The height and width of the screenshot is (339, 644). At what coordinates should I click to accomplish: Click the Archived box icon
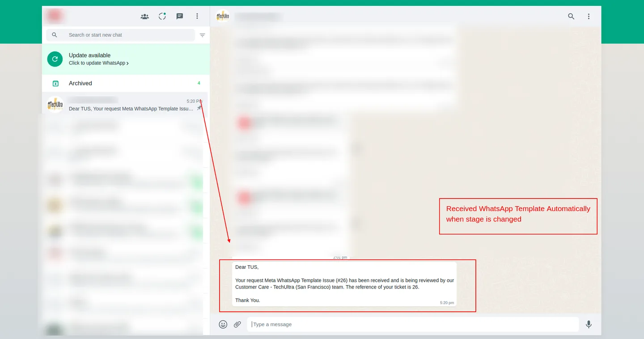pyautogui.click(x=55, y=83)
